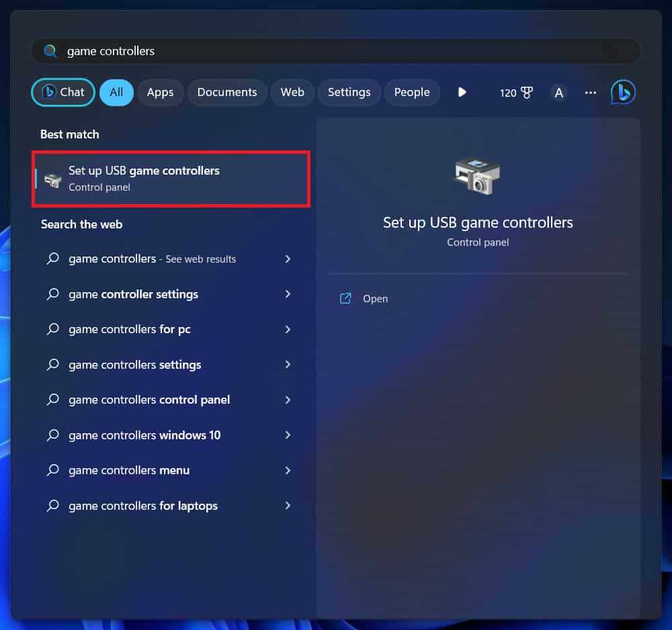The image size is (672, 630).
Task: Click the game controller icon in the preview pane
Action: pyautogui.click(x=477, y=176)
